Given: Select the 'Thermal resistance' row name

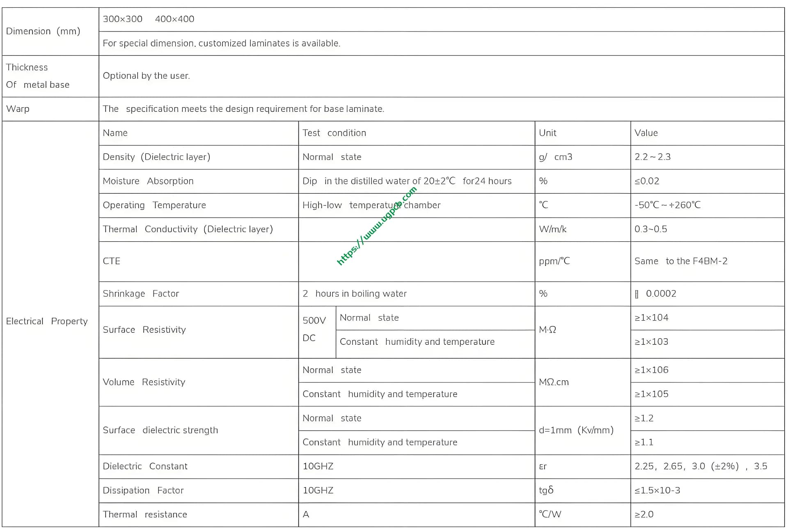Looking at the screenshot, I should coord(145,514).
